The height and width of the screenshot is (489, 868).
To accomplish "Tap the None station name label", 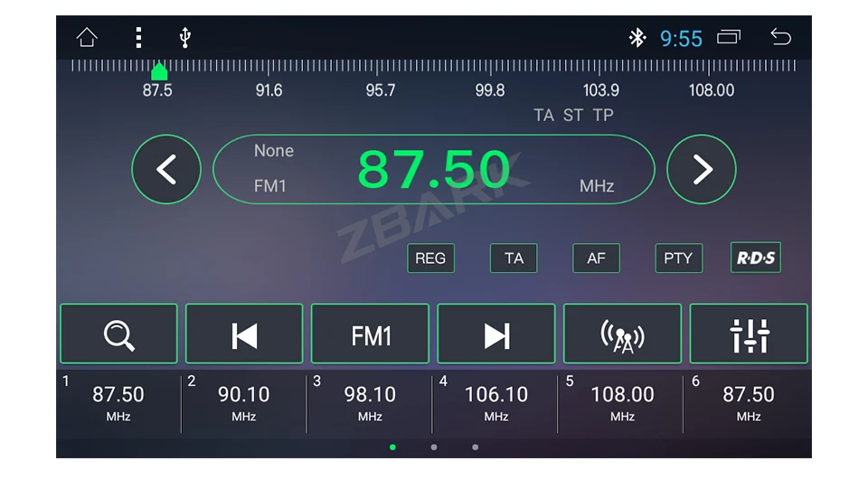I will (273, 150).
